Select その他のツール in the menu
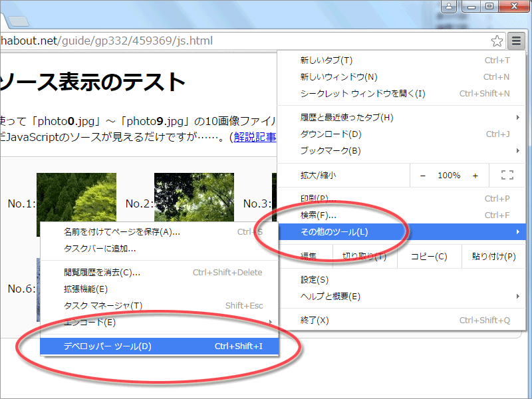This screenshot has width=532, height=399. pyautogui.click(x=332, y=232)
